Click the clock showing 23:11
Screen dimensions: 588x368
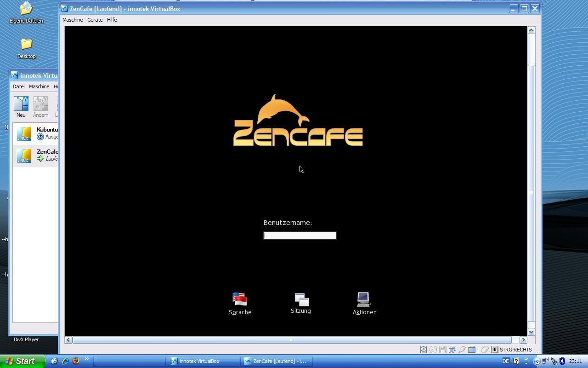pyautogui.click(x=576, y=361)
